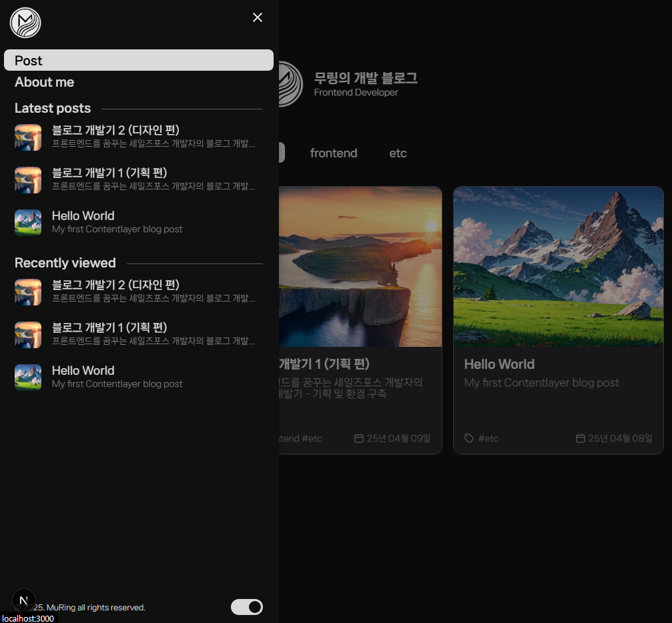
Task: Click thumbnail of 블로그 개발기 1 in Recently viewed
Action: 28,335
